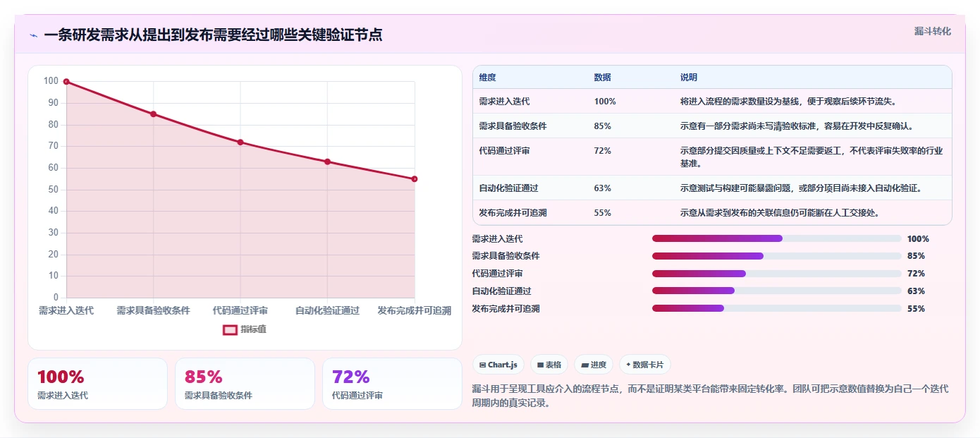Click the 55% progress bar for 发布完成并可追溯
This screenshot has width=980, height=438.
click(777, 308)
